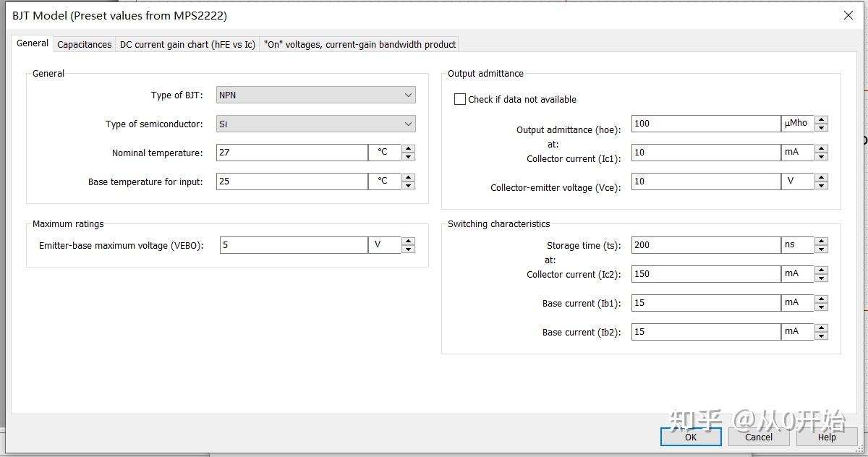Image resolution: width=868 pixels, height=457 pixels.
Task: Click the Cancel button
Action: point(759,437)
